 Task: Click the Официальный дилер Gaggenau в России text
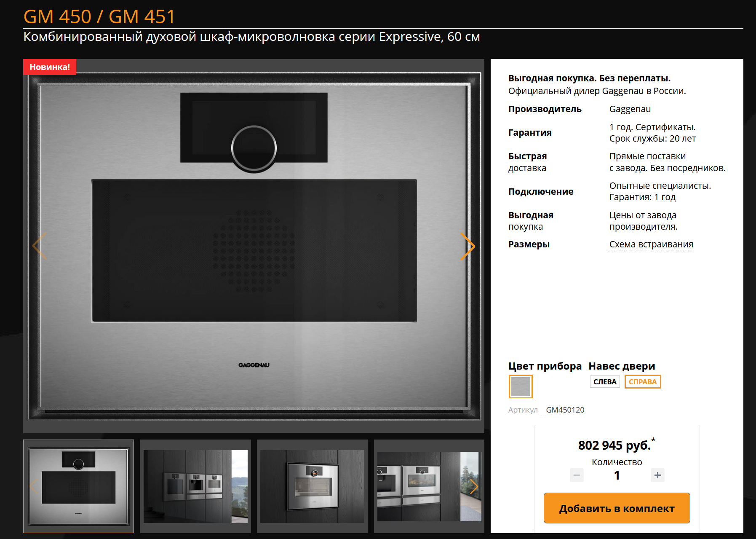coord(597,91)
